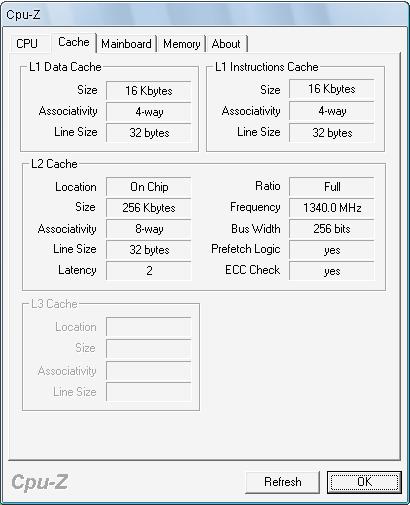Select the Cache tab
Screen dimensions: 410x505
74,42
